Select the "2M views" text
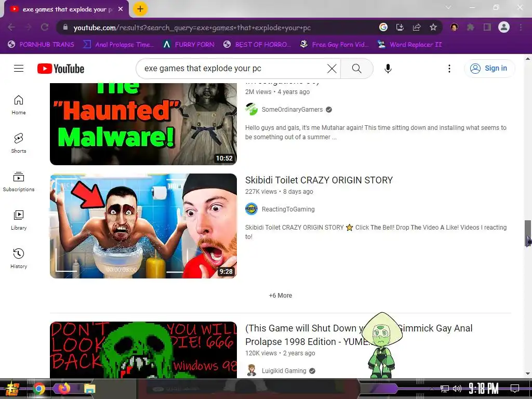 tap(258, 92)
